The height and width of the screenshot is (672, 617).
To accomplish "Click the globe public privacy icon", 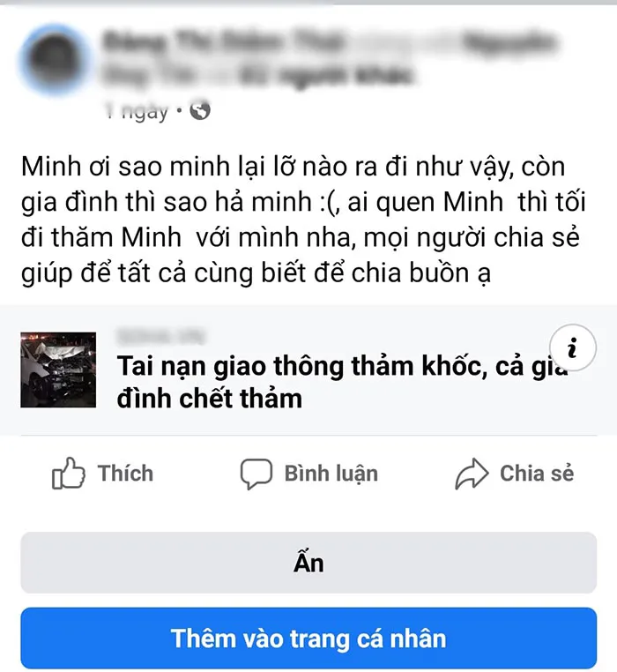I will click(200, 111).
